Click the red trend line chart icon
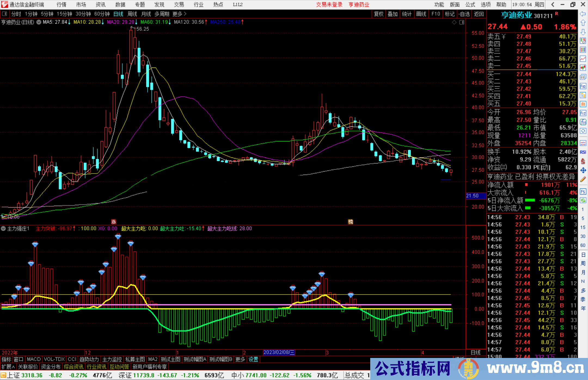 coord(583,59)
